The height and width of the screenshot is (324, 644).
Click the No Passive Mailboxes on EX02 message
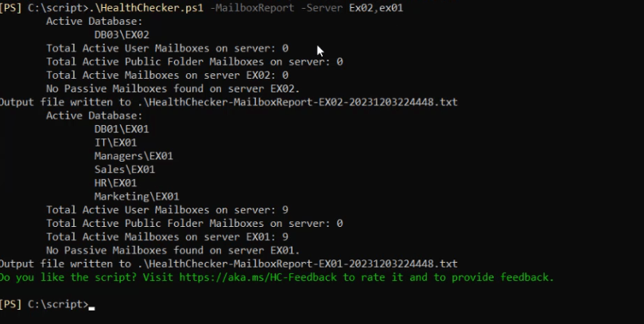point(173,88)
